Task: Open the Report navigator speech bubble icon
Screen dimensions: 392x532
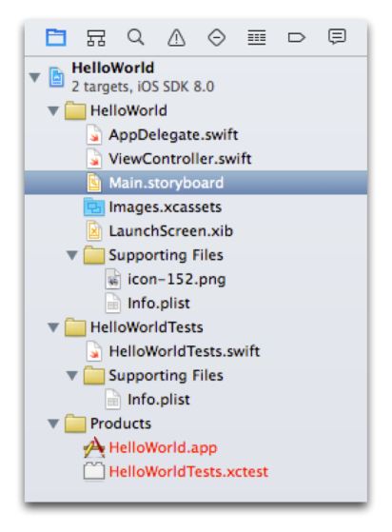Action: [x=337, y=37]
